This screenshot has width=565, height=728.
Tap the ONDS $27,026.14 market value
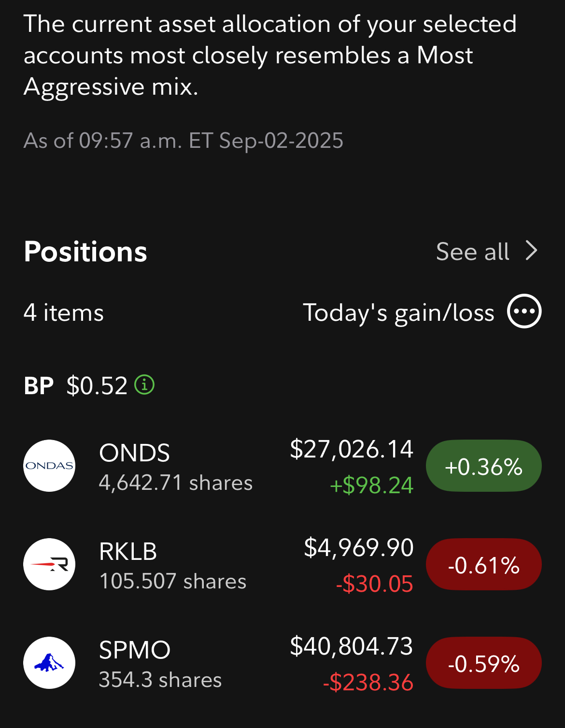[x=352, y=449]
